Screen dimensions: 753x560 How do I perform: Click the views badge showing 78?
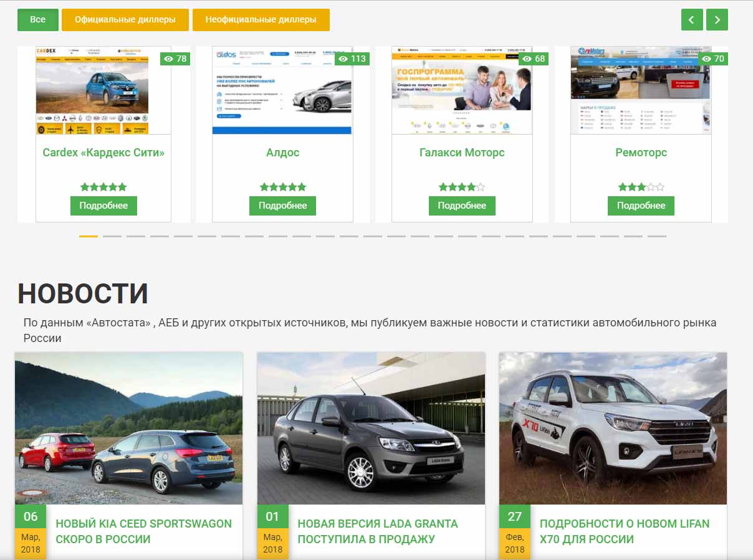[x=175, y=59]
